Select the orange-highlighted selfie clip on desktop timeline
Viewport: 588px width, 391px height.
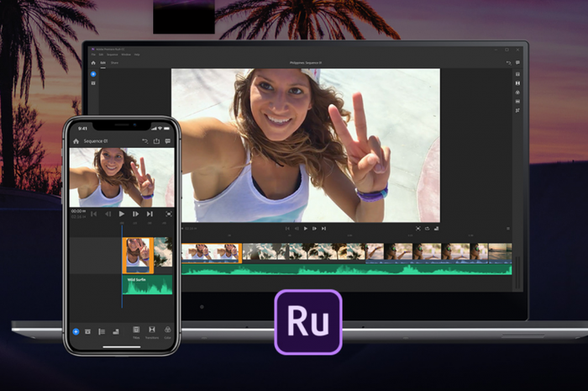(x=212, y=252)
